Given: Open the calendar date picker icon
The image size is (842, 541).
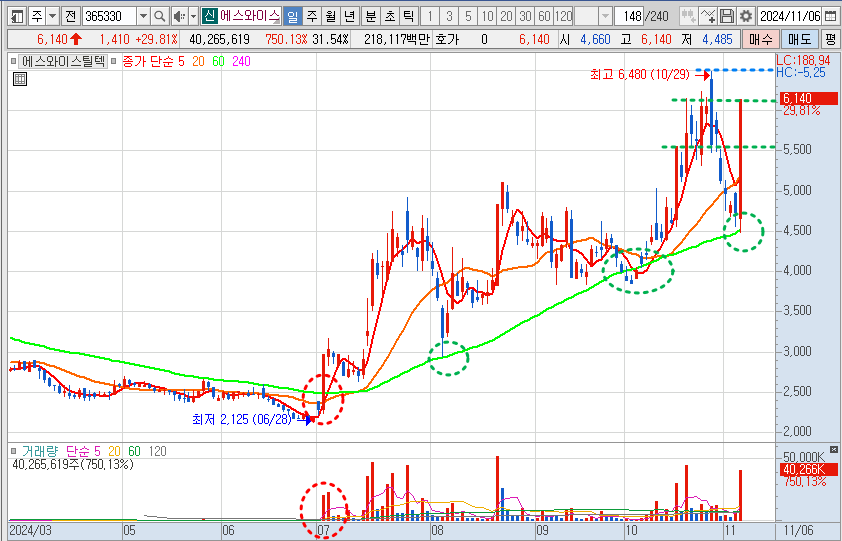Looking at the screenshot, I should tap(830, 17).
